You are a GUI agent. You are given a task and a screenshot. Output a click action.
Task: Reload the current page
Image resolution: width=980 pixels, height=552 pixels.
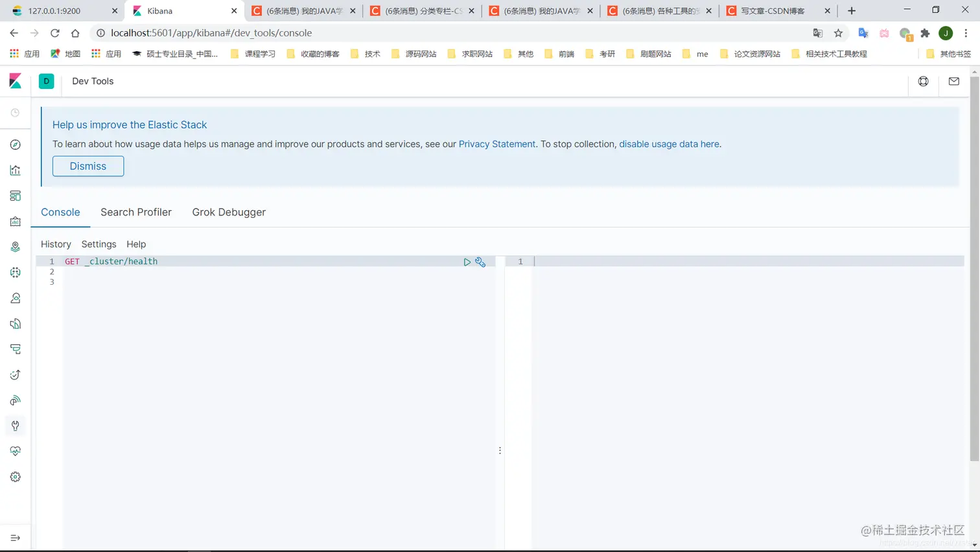pyautogui.click(x=55, y=33)
